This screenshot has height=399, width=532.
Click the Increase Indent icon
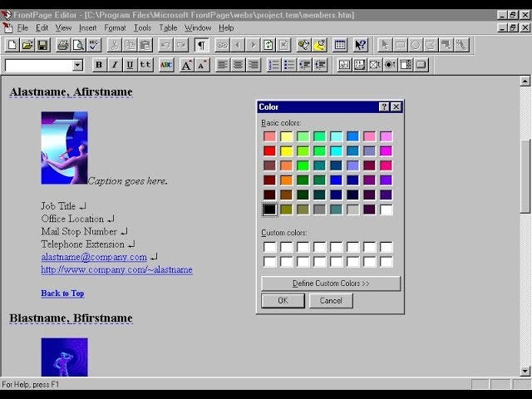point(320,65)
